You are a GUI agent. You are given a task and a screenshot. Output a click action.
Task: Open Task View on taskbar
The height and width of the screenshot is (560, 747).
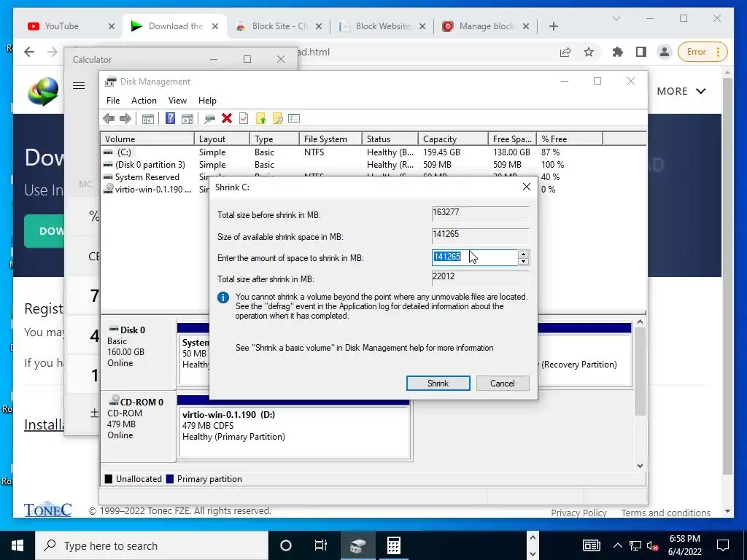(x=321, y=545)
